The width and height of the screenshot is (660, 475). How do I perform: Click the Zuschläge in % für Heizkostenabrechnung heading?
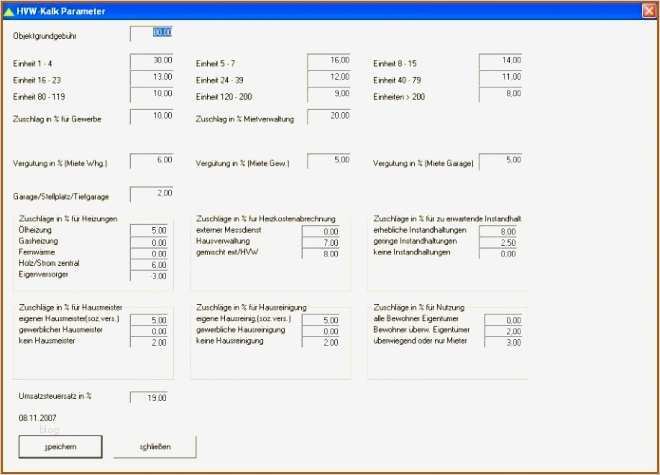pyautogui.click(x=266, y=219)
